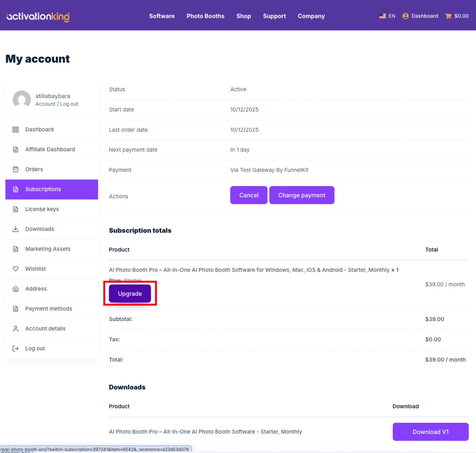Click the heart icon next to Wishlist

pos(16,269)
